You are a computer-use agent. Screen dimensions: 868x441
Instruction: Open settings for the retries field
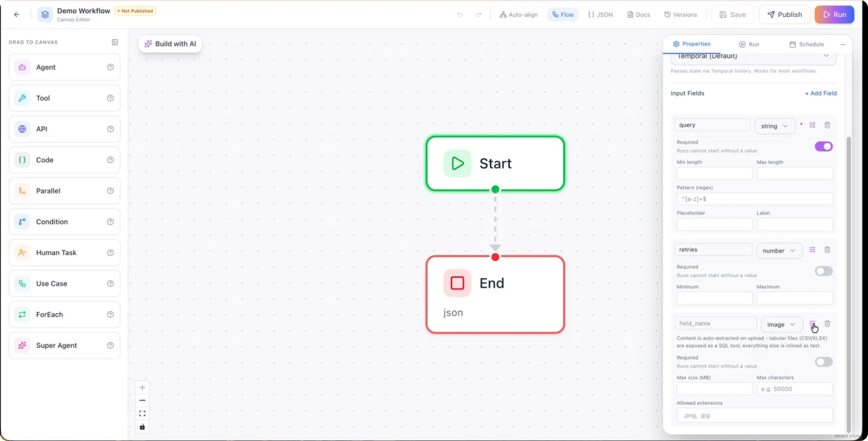(x=813, y=250)
